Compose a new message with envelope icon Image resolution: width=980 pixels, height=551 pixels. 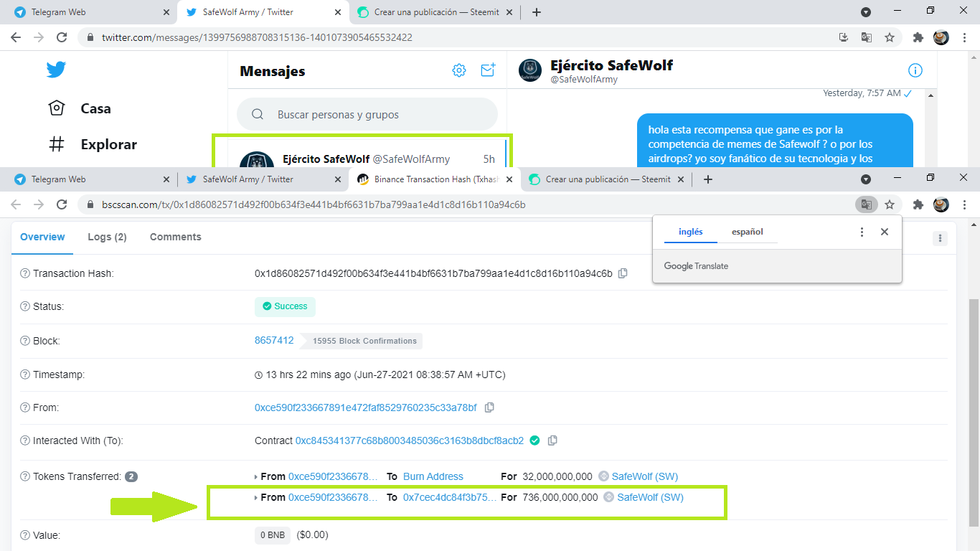489,70
